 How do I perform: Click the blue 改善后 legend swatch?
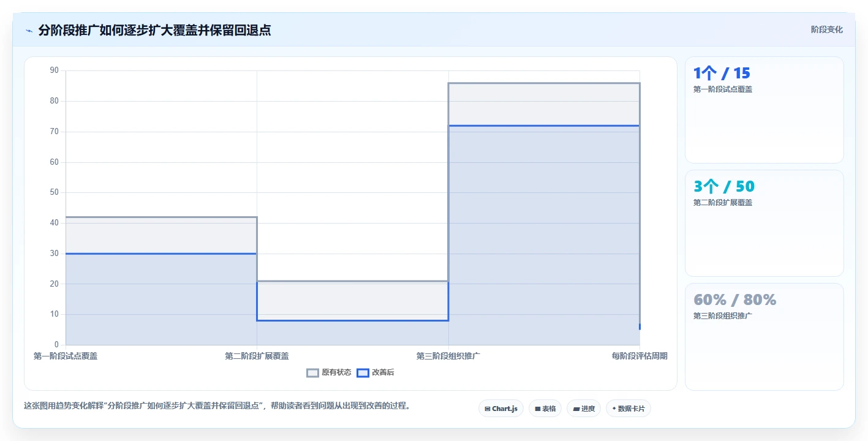pos(363,372)
